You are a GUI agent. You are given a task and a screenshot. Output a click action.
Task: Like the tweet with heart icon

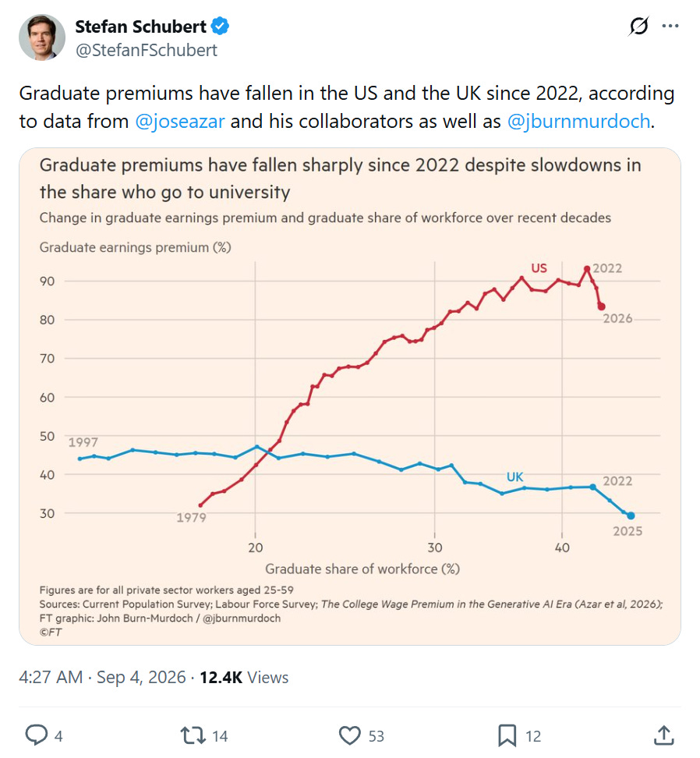[x=350, y=735]
